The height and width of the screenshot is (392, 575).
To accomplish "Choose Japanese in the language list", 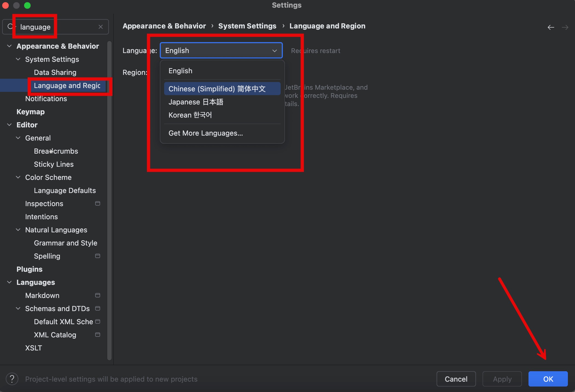I will [196, 102].
